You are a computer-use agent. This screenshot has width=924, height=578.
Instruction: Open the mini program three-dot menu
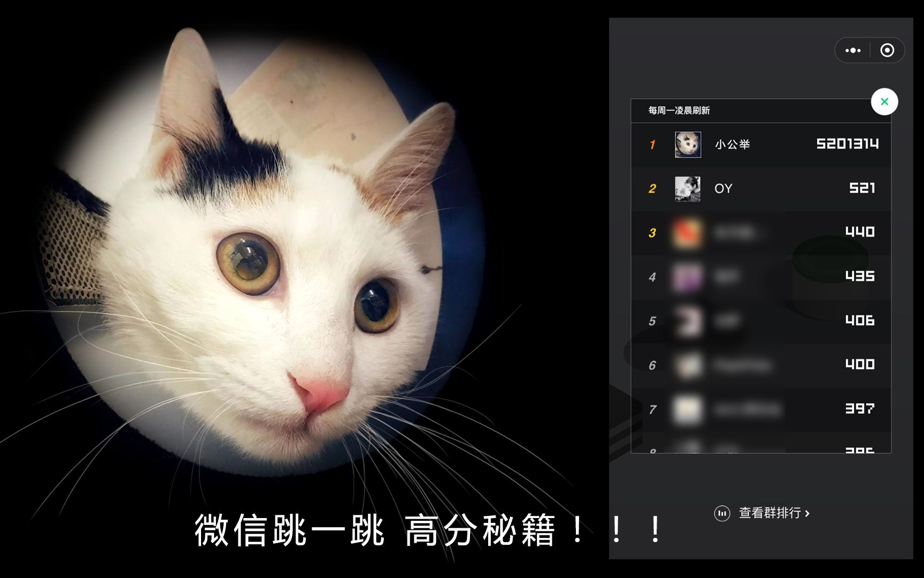tap(853, 50)
